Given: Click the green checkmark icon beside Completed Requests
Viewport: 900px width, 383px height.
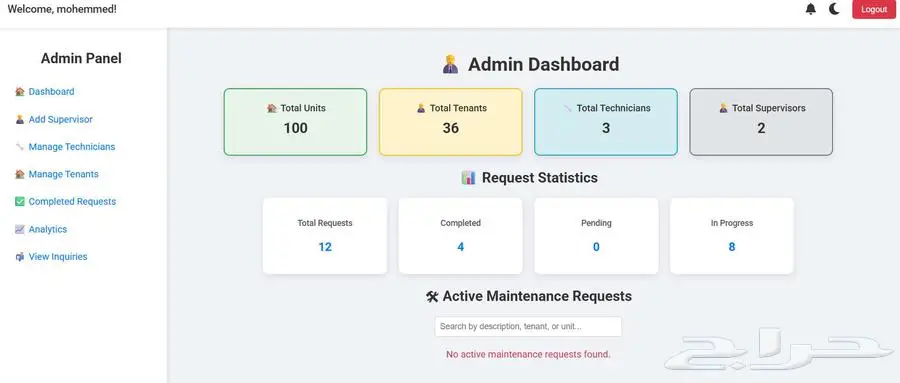Looking at the screenshot, I should click(20, 202).
